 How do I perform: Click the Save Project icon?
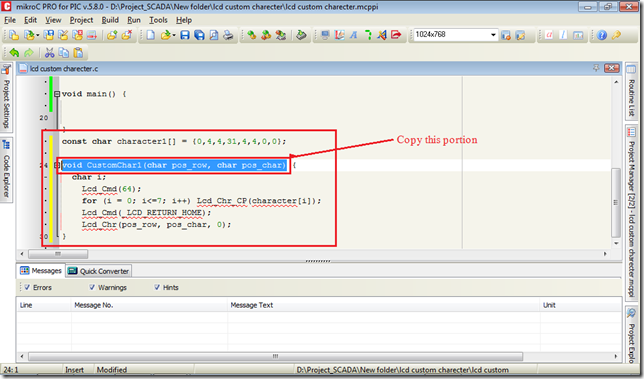click(49, 35)
